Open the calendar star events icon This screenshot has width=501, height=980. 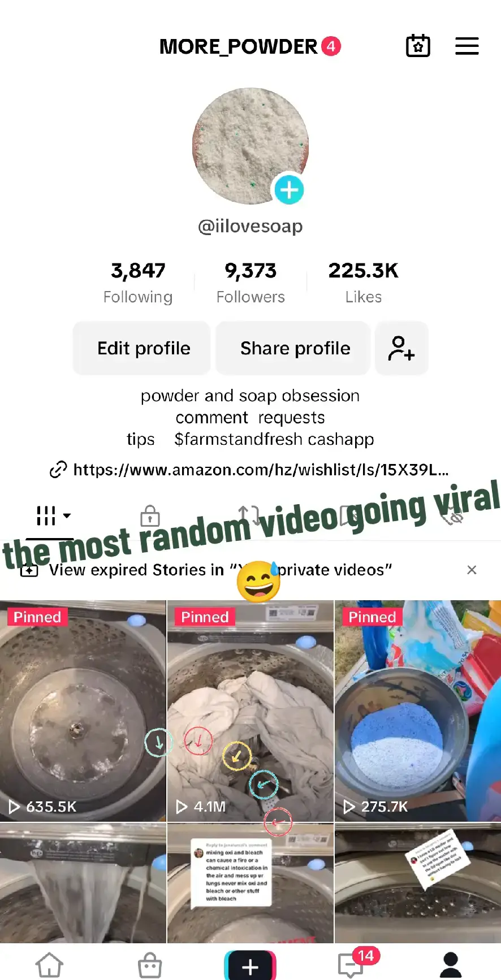418,46
